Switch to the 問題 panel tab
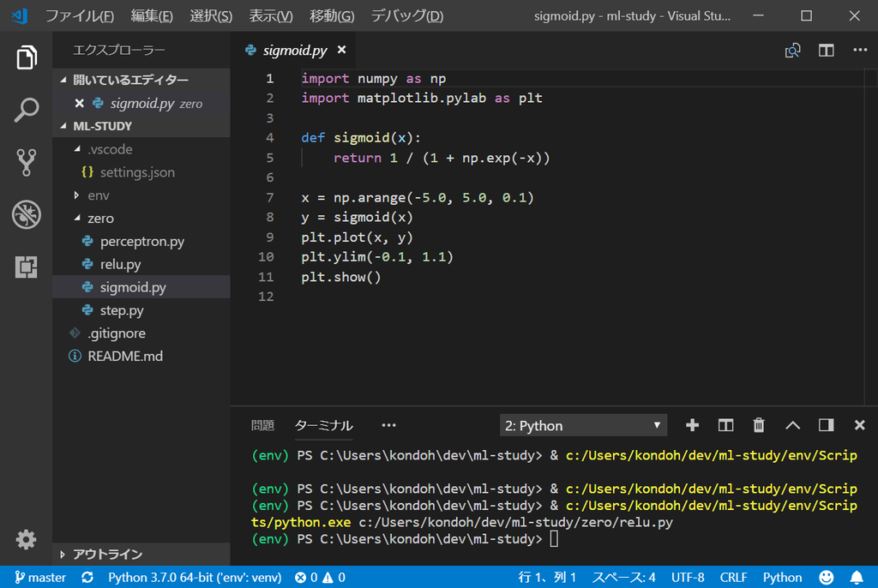Viewport: 878px width, 588px height. pos(262,426)
